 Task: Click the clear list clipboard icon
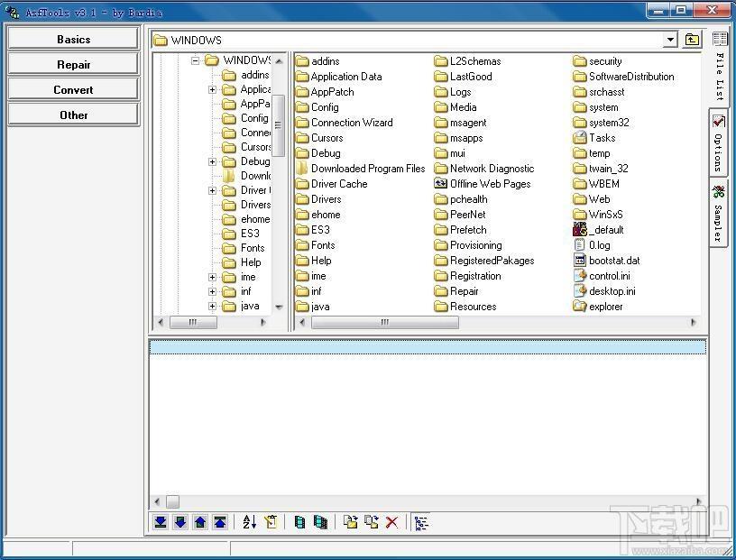[x=271, y=522]
